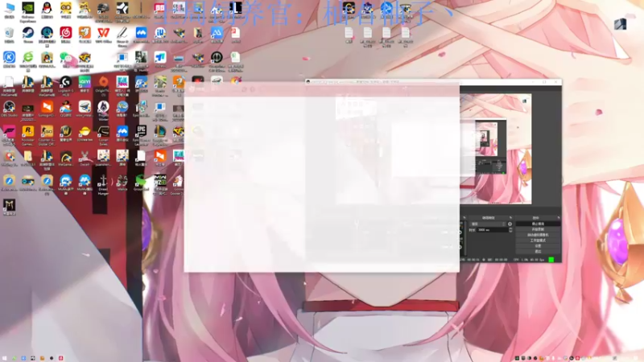Open the WeChat desktop shortcut

(66, 59)
